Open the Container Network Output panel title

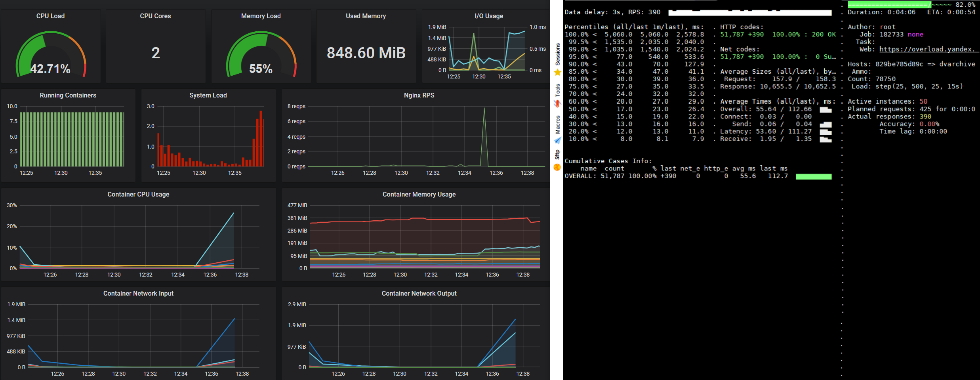[419, 293]
